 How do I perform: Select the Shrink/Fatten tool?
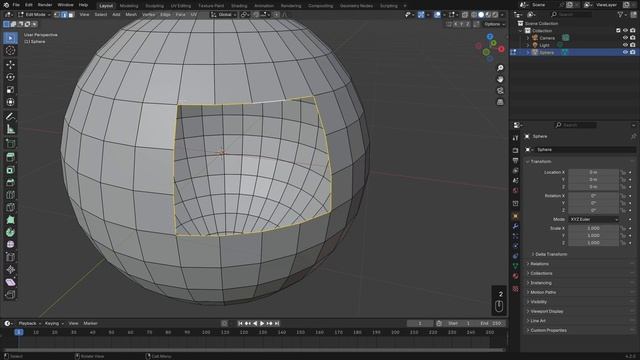tap(10, 269)
